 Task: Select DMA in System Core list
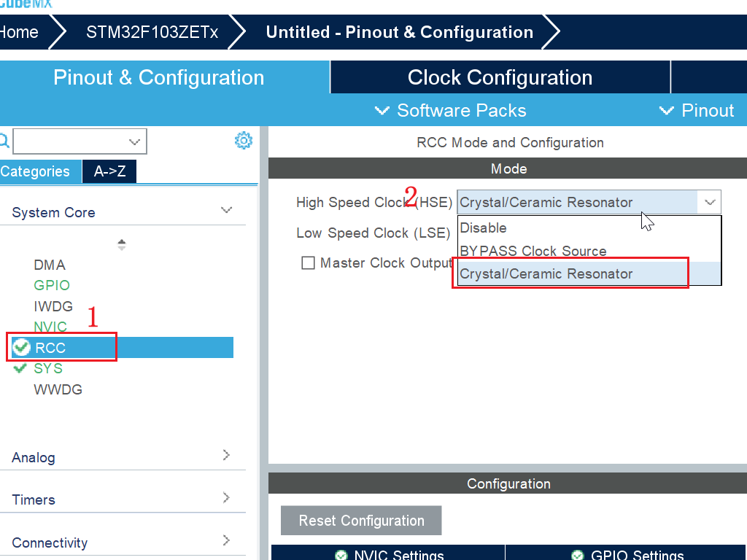click(50, 265)
